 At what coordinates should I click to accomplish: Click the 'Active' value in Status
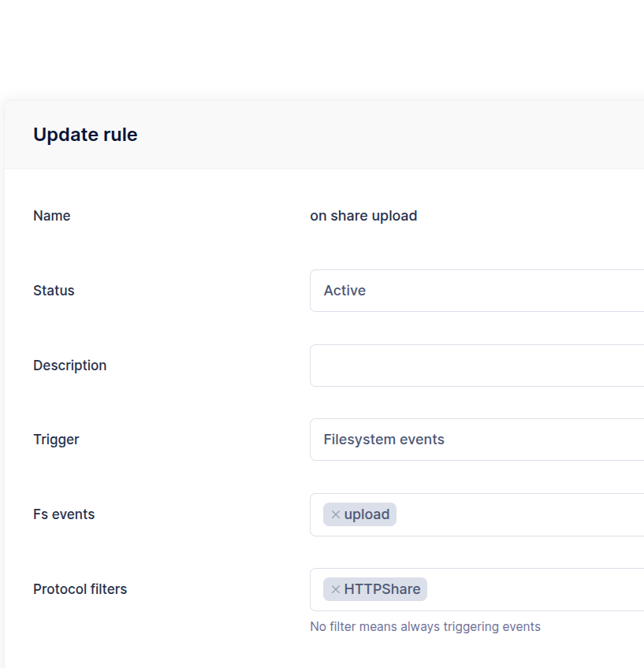click(344, 291)
